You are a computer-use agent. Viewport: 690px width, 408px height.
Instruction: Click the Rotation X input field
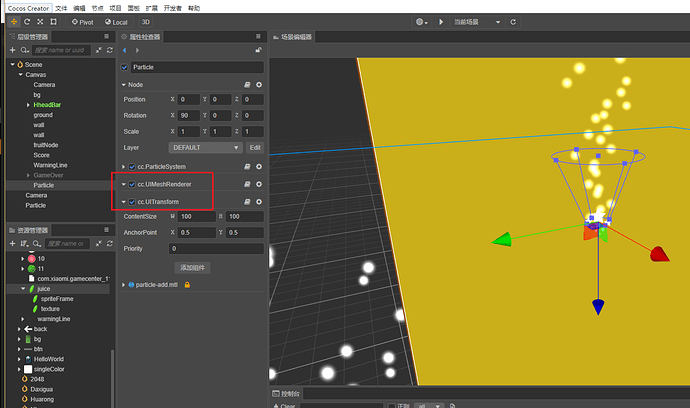[189, 115]
